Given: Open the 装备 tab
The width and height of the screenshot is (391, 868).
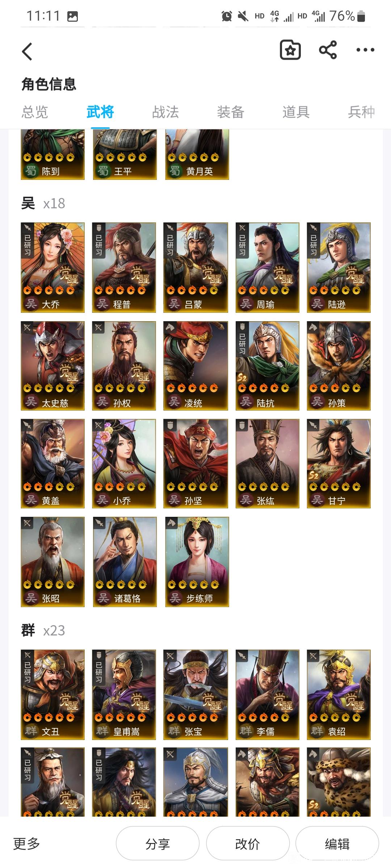Looking at the screenshot, I should click(231, 112).
